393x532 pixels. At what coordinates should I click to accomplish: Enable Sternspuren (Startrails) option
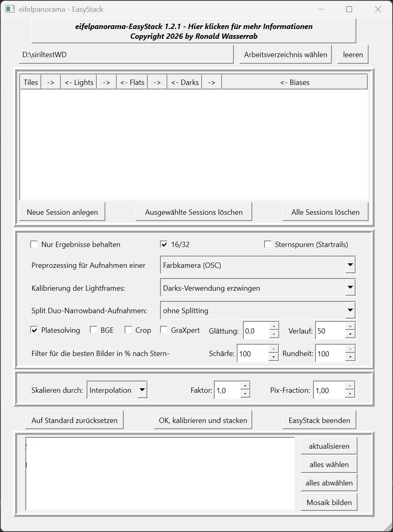pos(268,245)
